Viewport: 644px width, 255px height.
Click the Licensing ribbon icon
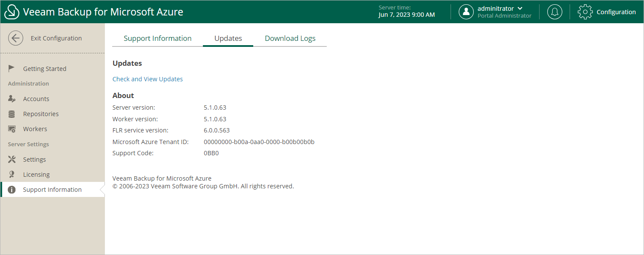pos(12,175)
